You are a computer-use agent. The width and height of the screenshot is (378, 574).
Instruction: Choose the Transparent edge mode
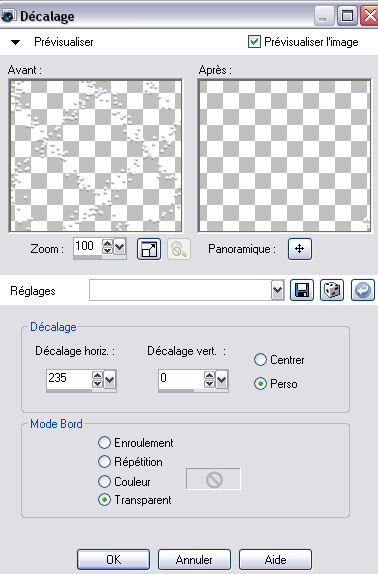click(x=104, y=500)
